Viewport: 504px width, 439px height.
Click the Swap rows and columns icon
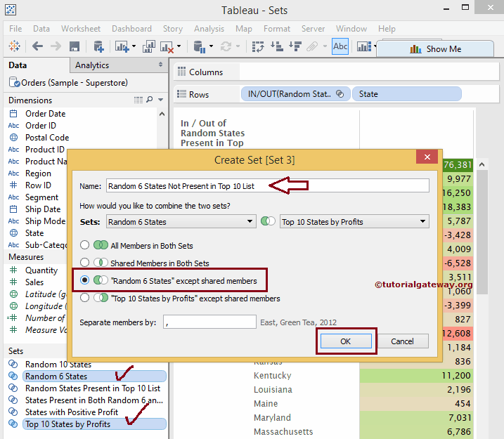[x=257, y=46]
